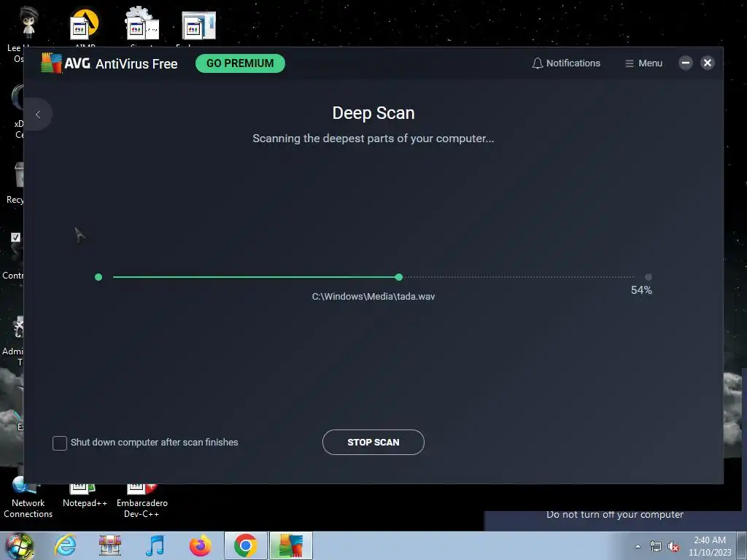Click the Deep Scan heading
Image resolution: width=747 pixels, height=560 pixels.
373,113
